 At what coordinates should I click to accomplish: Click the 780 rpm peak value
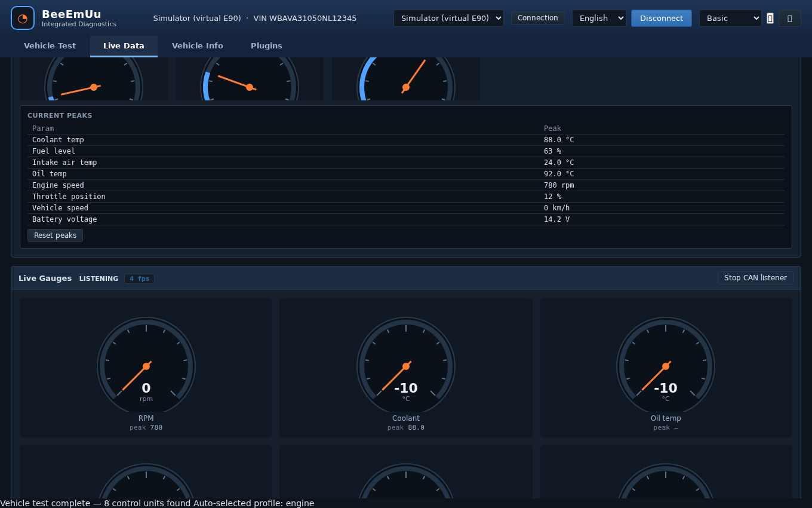click(559, 185)
